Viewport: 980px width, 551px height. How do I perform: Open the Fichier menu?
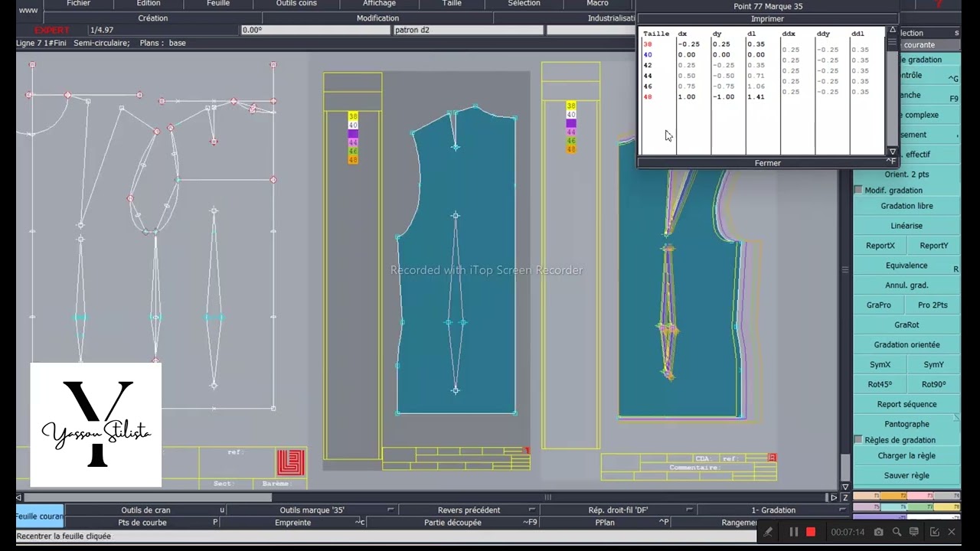coord(78,3)
